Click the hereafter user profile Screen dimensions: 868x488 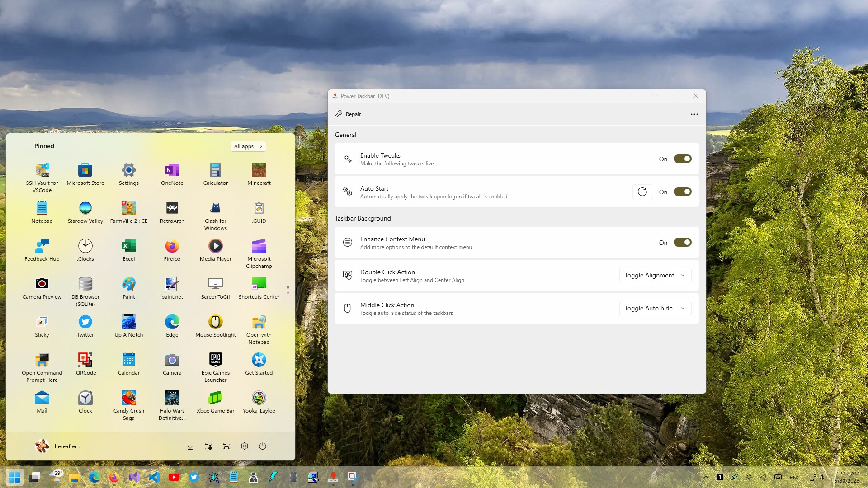coord(57,446)
